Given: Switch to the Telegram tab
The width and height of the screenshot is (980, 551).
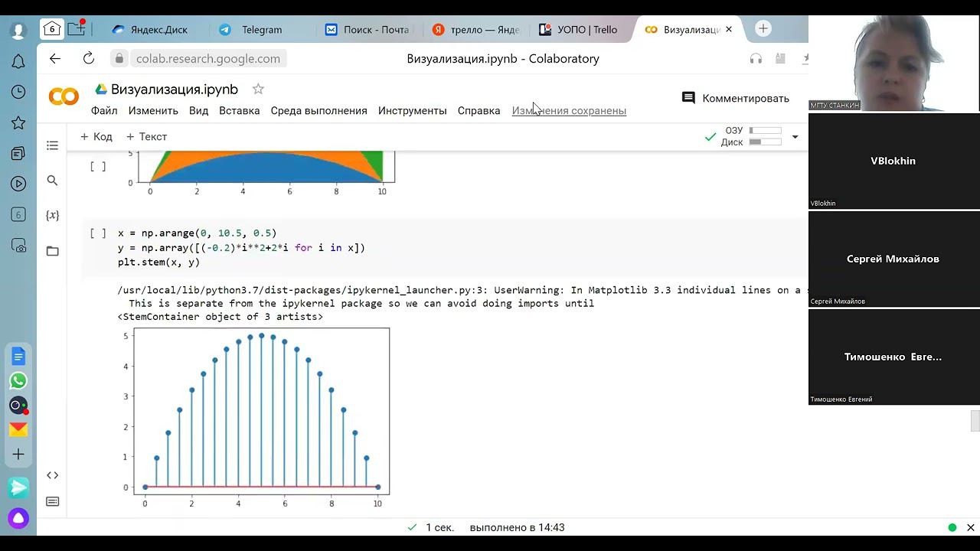Looking at the screenshot, I should (x=259, y=29).
